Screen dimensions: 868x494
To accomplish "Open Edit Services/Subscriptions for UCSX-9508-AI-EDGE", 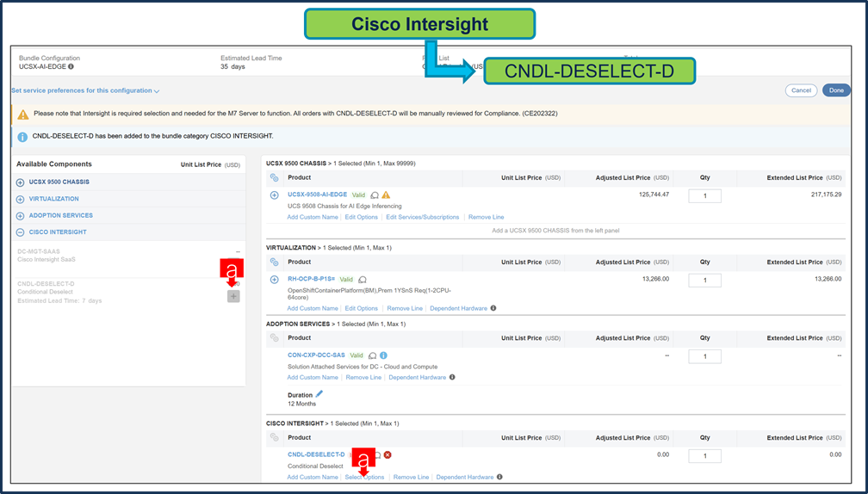I will click(x=422, y=218).
